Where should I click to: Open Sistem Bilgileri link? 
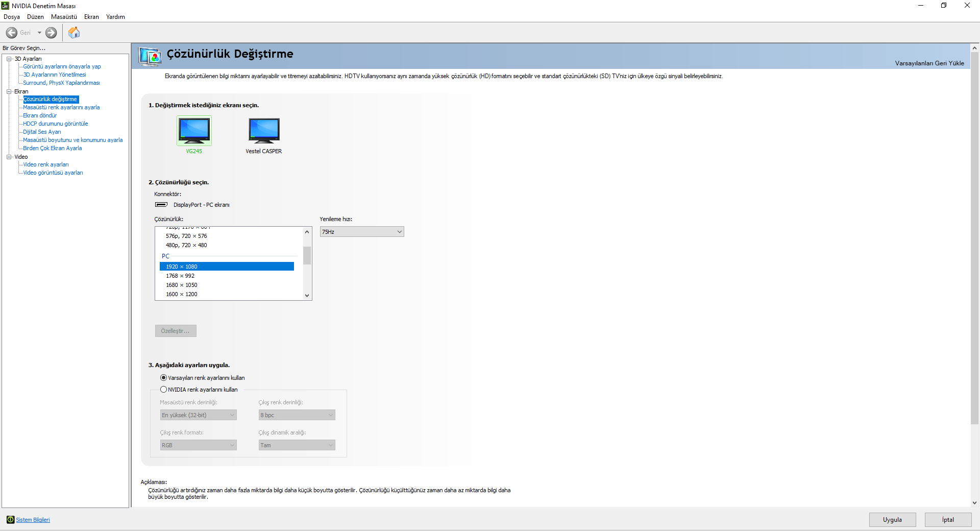[33, 520]
